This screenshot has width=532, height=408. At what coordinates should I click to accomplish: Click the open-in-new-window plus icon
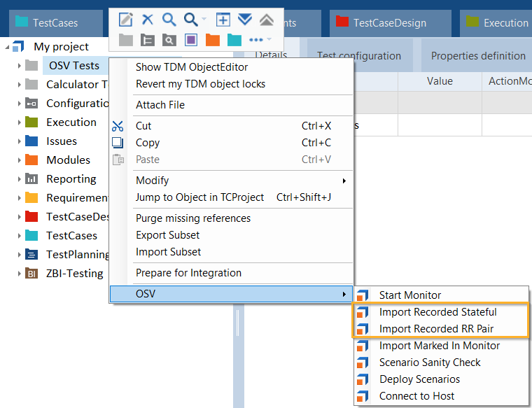[x=223, y=20]
